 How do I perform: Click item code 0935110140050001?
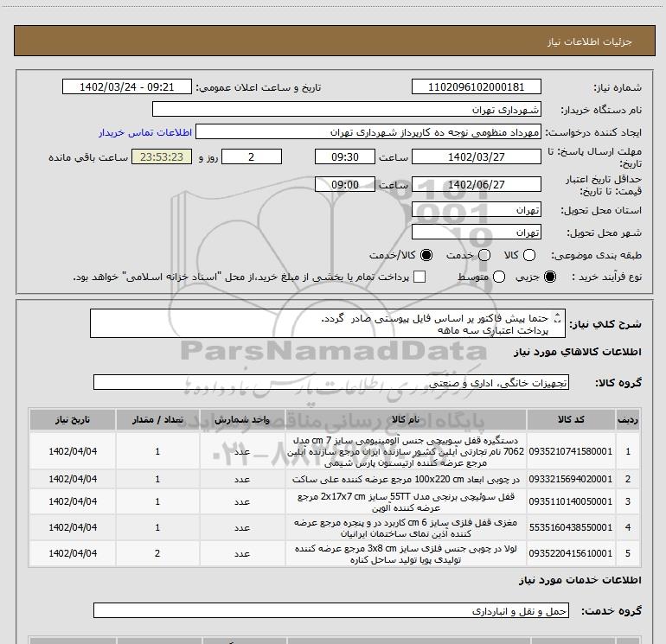571,501
